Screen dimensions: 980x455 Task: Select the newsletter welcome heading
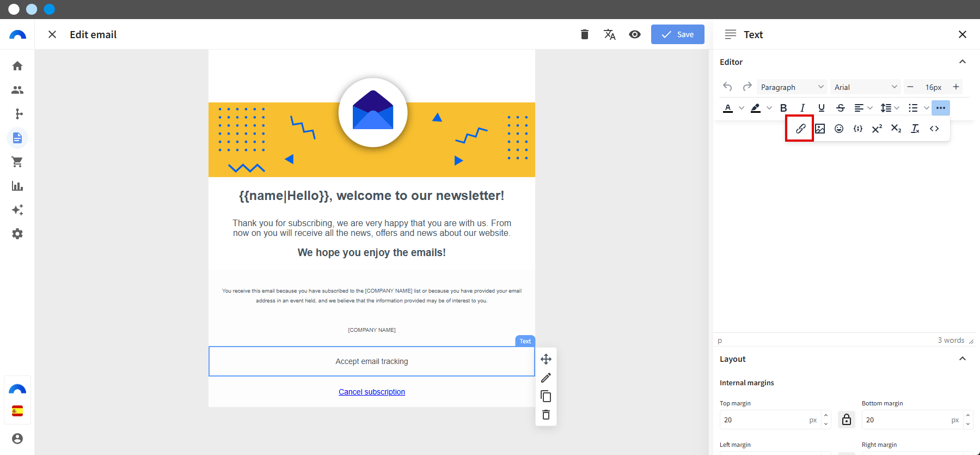coord(372,196)
